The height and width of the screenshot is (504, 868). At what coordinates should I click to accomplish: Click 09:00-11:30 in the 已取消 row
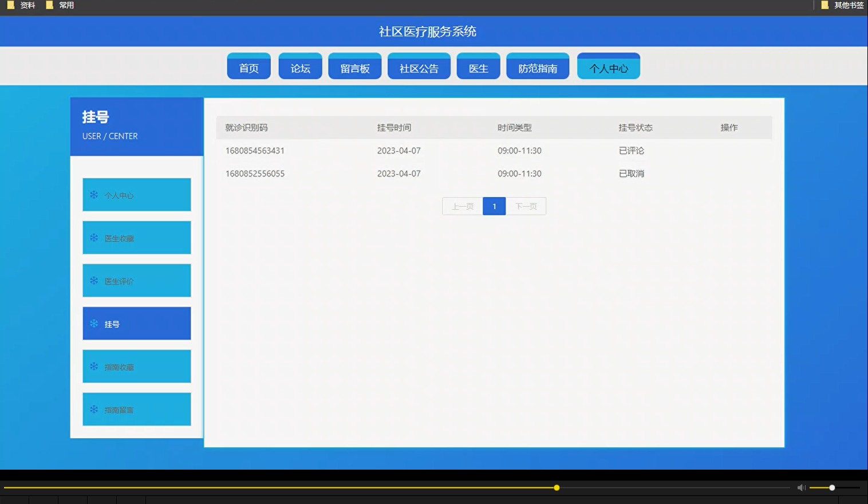tap(519, 174)
